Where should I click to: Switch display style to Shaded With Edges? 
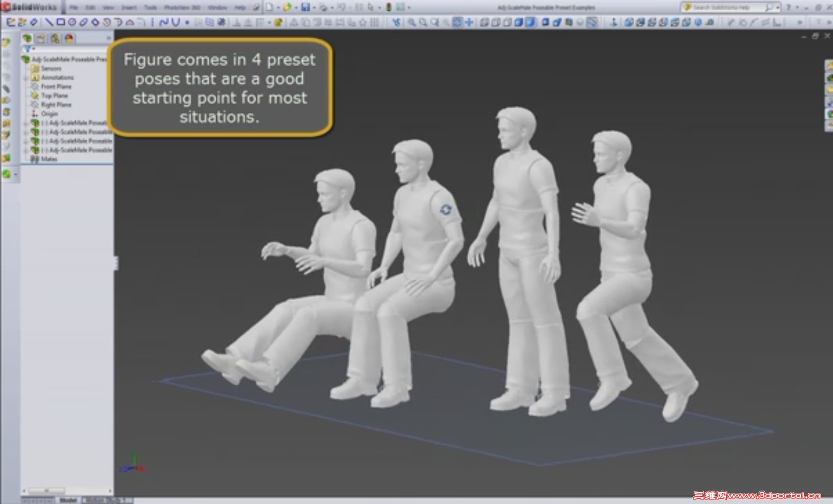[518, 22]
